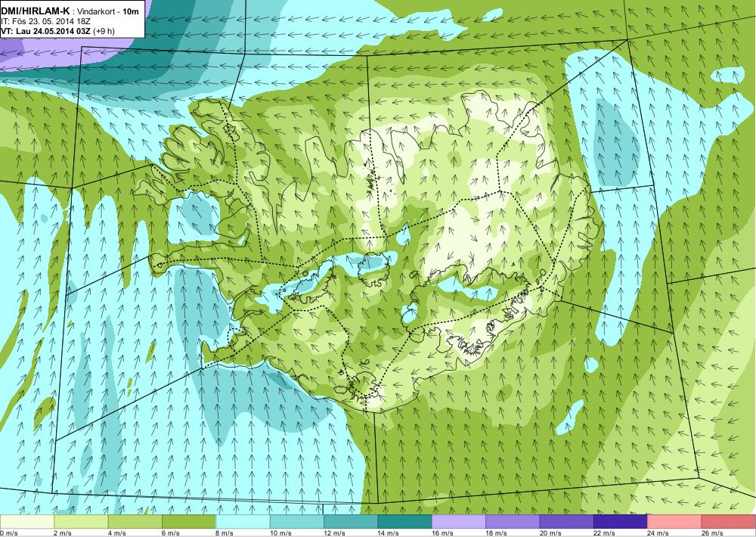Click the 18–20 m/s purple legend swatch
This screenshot has height=537, width=756.
tap(513, 522)
